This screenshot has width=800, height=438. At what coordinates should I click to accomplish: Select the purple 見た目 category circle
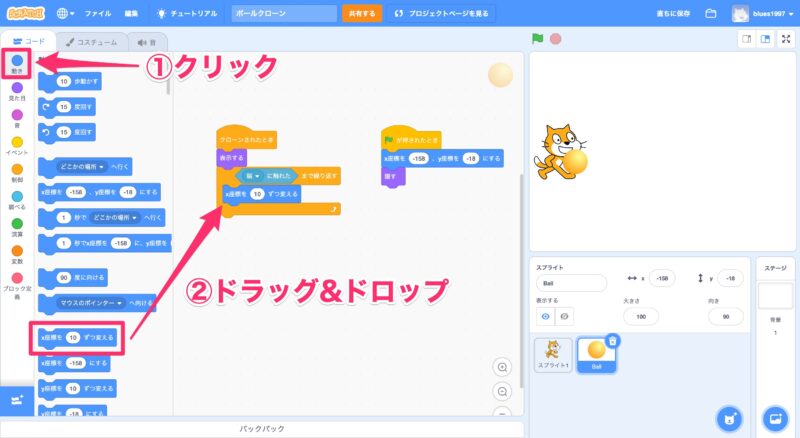[x=17, y=88]
